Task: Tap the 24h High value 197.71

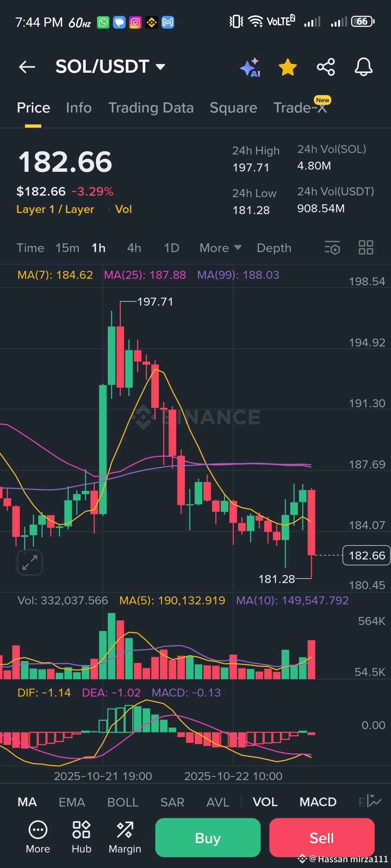Action: [x=251, y=167]
